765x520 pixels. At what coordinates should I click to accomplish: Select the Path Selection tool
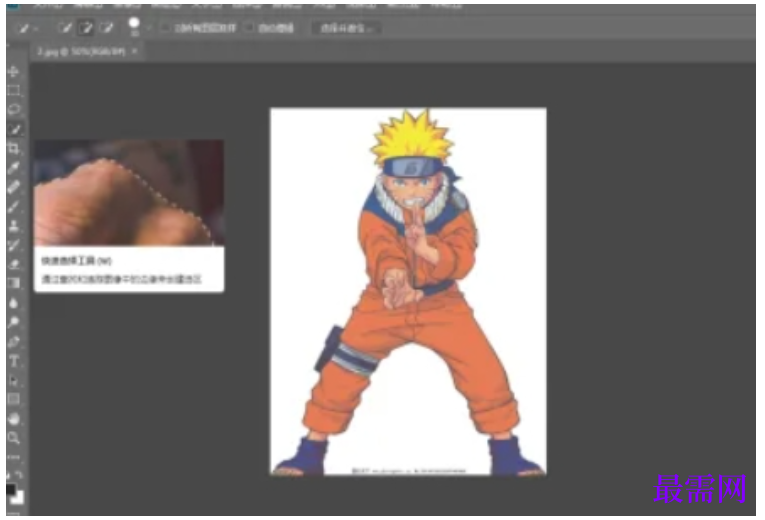coord(14,380)
